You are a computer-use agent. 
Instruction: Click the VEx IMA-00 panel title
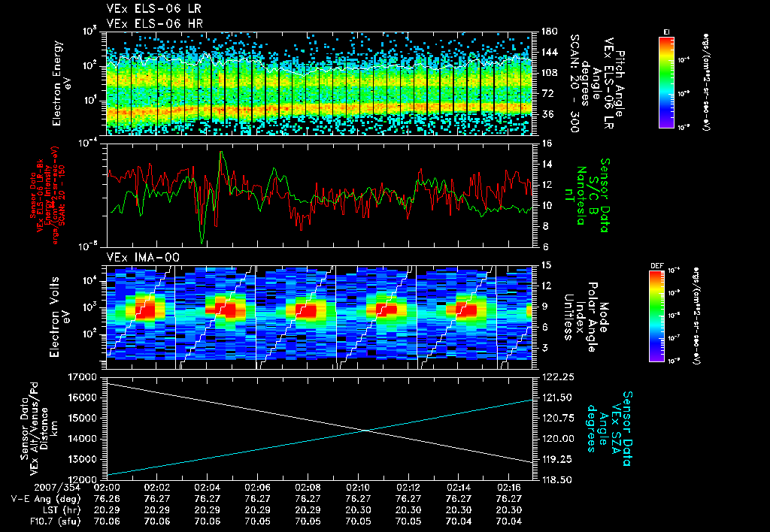(x=143, y=258)
